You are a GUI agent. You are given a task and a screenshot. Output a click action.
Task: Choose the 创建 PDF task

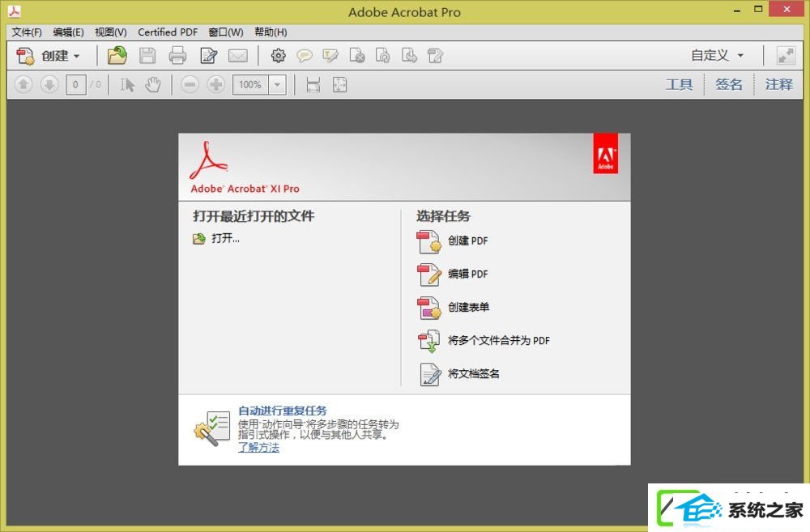pos(453,240)
